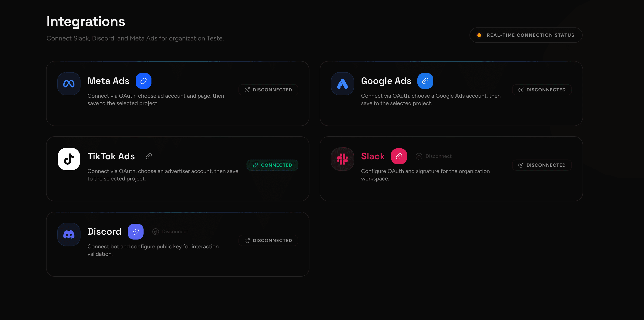This screenshot has height=320, width=644.
Task: Click the Google Ads logo icon
Action: [x=342, y=84]
